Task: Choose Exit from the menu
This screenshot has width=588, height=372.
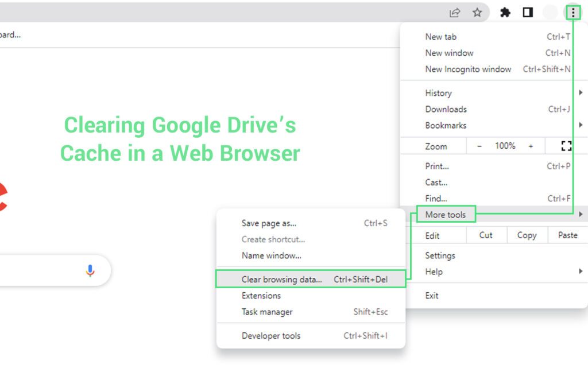Action: (x=494, y=296)
